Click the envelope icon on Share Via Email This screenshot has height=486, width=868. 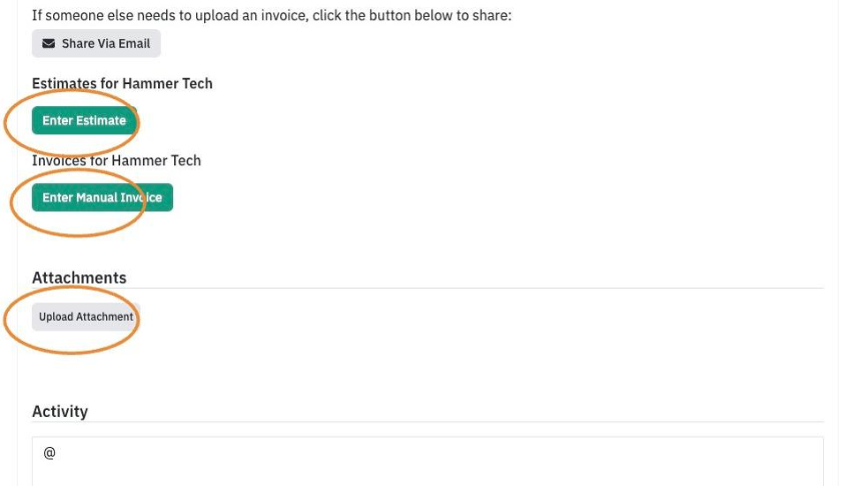coord(49,43)
